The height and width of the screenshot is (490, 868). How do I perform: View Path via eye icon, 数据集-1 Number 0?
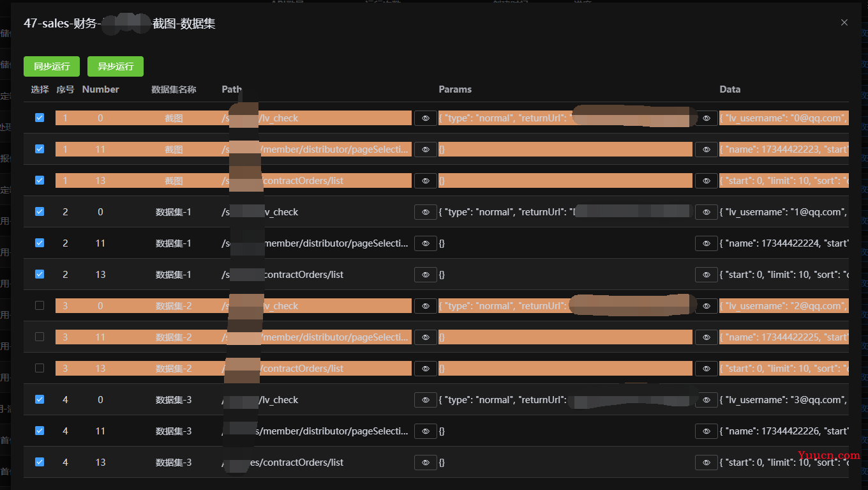(426, 212)
